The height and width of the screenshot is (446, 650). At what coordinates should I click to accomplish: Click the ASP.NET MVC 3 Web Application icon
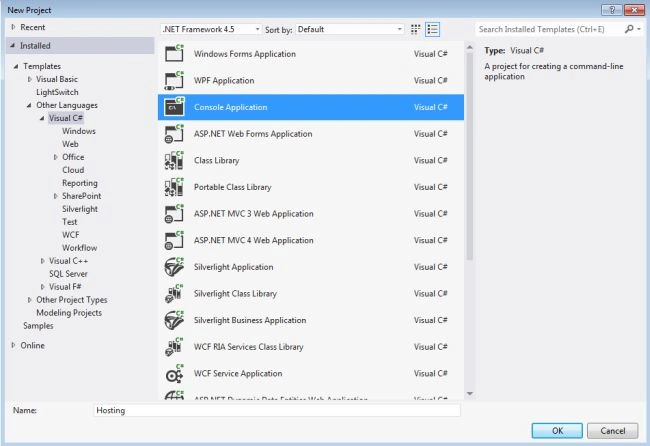pyautogui.click(x=174, y=214)
